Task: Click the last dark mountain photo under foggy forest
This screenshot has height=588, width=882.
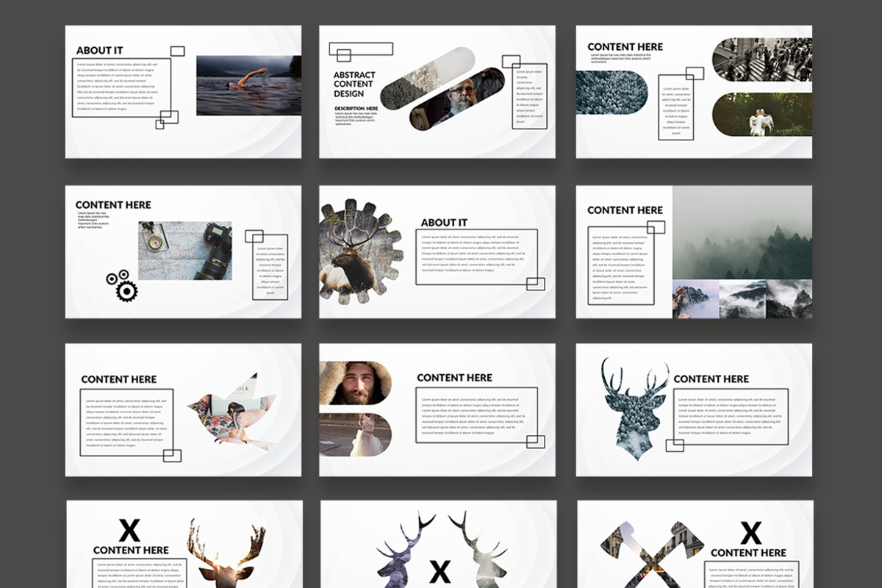Action: pos(789,299)
